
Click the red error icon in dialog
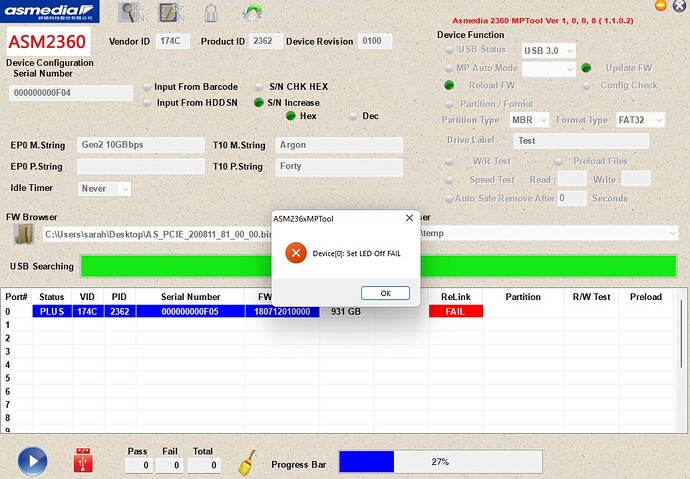tap(296, 253)
